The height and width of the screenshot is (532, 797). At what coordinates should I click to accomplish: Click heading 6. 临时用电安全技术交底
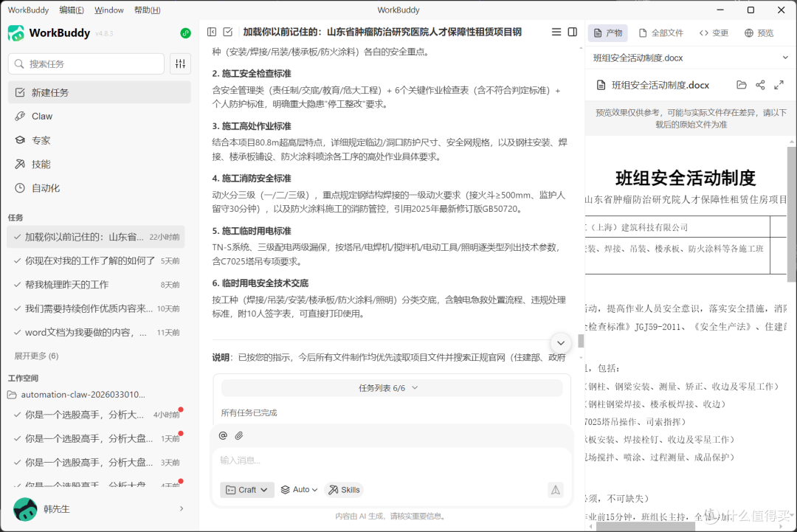coord(261,283)
